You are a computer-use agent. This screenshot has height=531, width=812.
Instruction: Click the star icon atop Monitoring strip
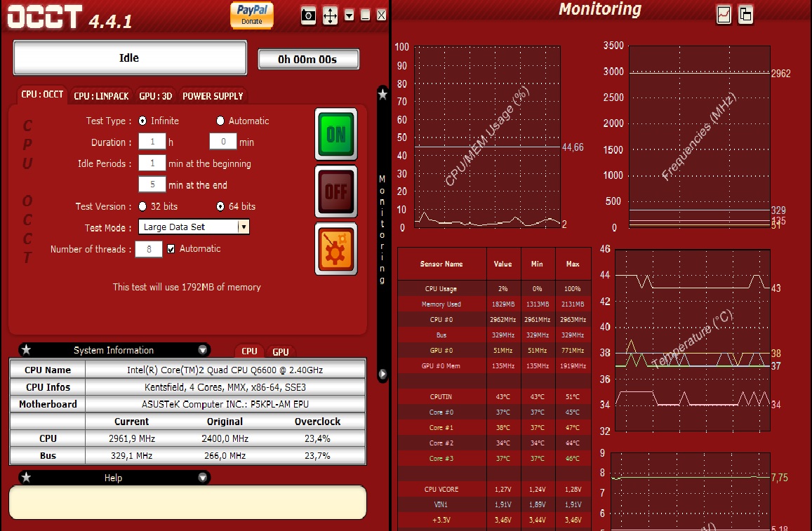382,94
